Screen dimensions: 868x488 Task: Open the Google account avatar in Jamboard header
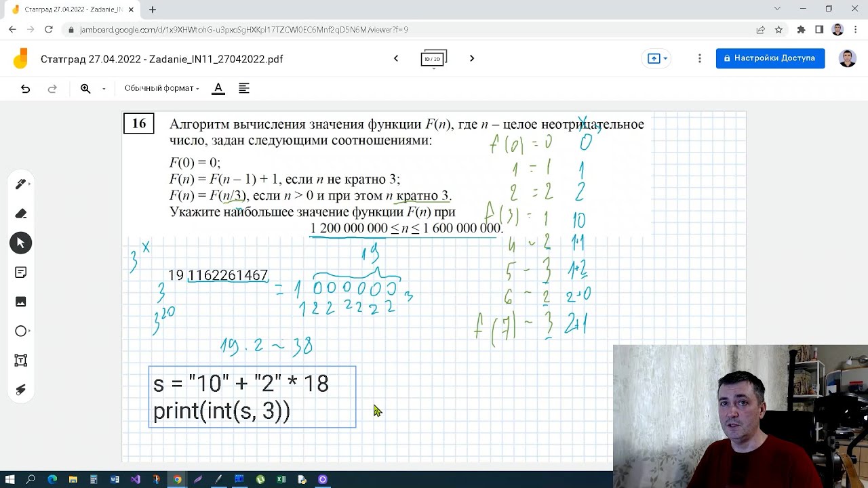pos(848,58)
